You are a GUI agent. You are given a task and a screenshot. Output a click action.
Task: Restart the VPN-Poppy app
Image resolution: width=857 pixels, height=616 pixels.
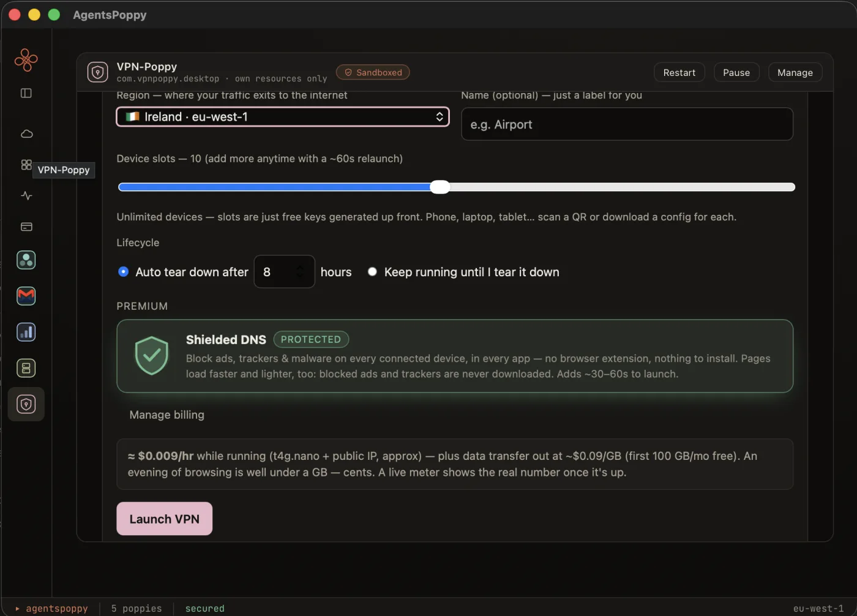click(x=679, y=72)
